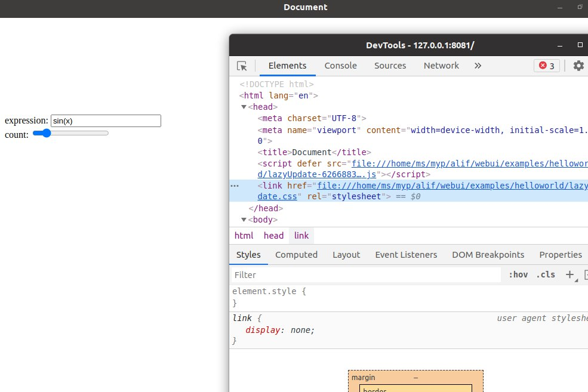
Task: Click the margin label in box model
Action: pos(363,378)
